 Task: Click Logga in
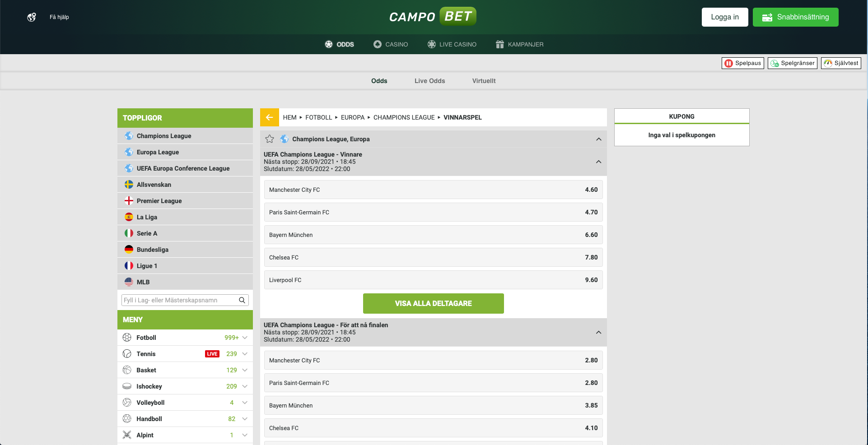725,17
